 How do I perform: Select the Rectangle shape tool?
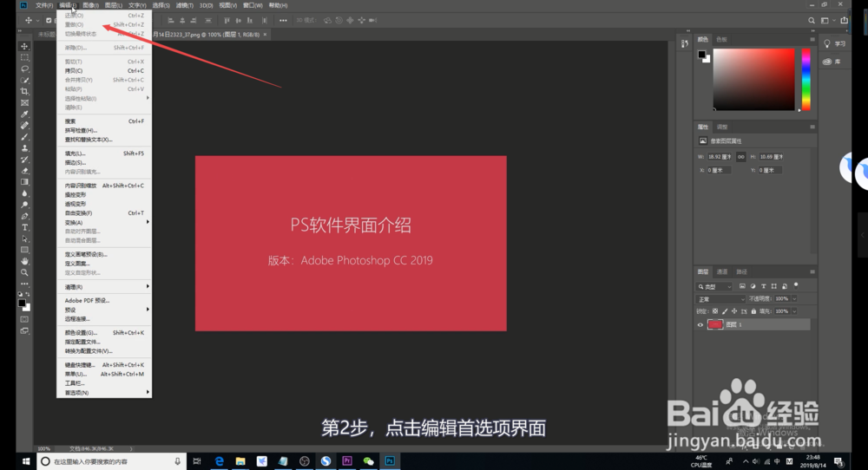tap(24, 250)
